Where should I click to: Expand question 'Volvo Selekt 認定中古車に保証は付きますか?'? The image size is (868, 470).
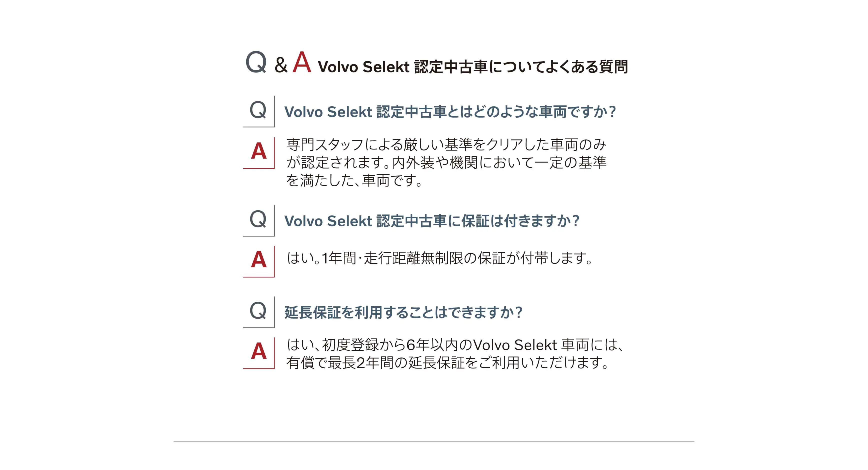pyautogui.click(x=432, y=221)
